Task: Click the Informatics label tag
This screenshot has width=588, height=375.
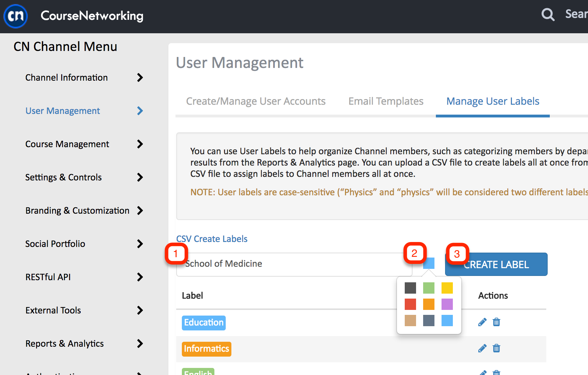Action: pyautogui.click(x=207, y=349)
